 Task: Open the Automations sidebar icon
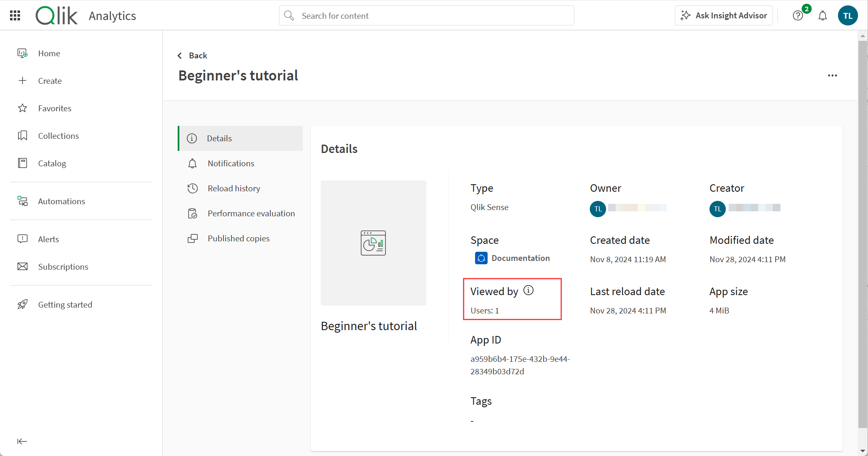(x=23, y=201)
